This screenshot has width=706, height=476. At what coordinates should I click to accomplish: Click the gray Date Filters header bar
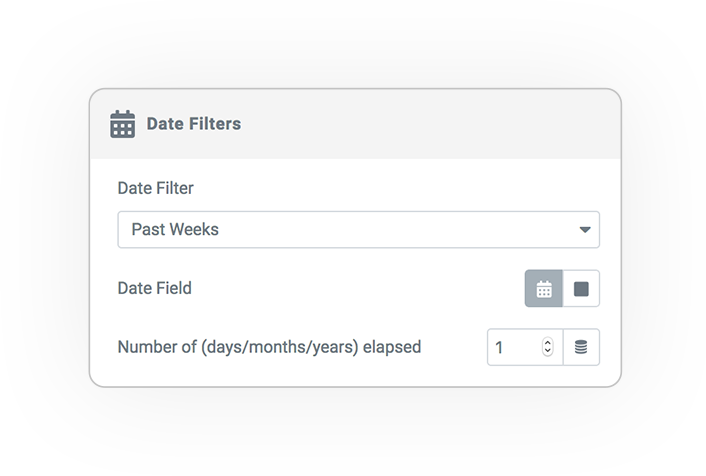[x=355, y=124]
